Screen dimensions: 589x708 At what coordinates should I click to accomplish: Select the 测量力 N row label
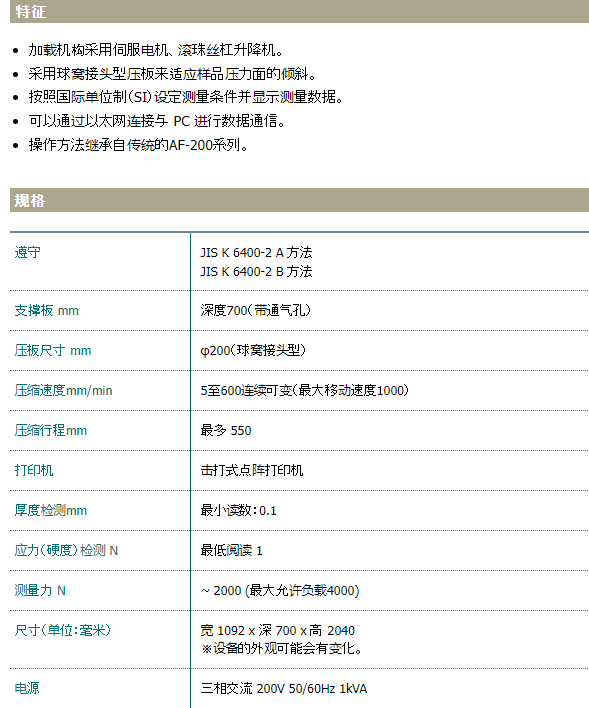click(40, 590)
